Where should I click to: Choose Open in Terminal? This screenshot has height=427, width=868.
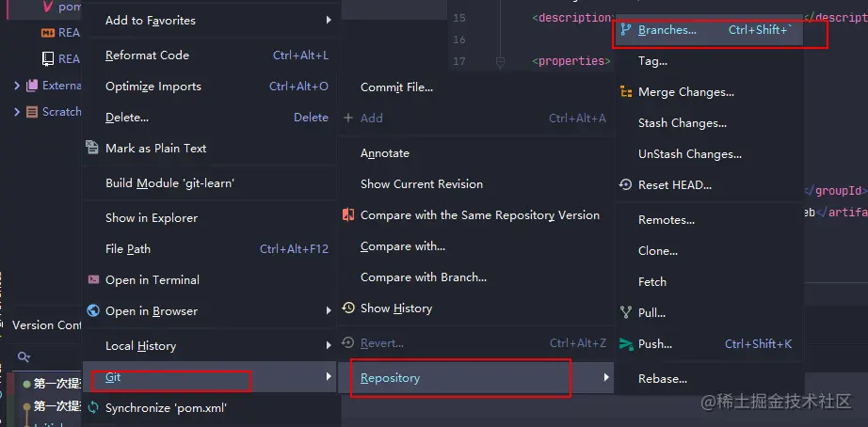click(209, 280)
